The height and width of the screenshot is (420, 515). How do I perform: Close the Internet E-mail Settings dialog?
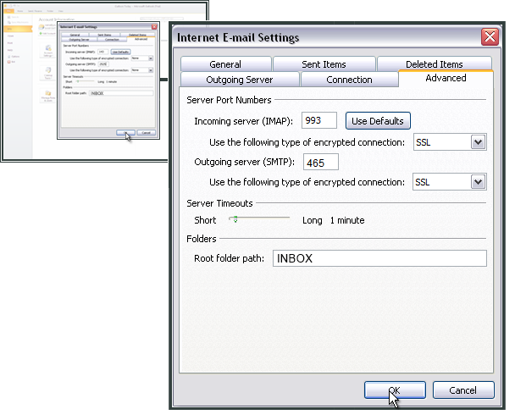pyautogui.click(x=489, y=37)
